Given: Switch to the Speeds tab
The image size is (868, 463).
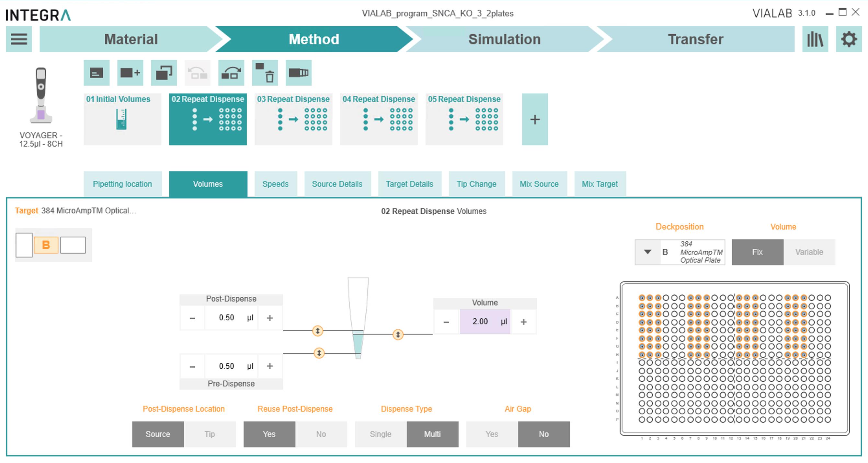Looking at the screenshot, I should tap(275, 184).
